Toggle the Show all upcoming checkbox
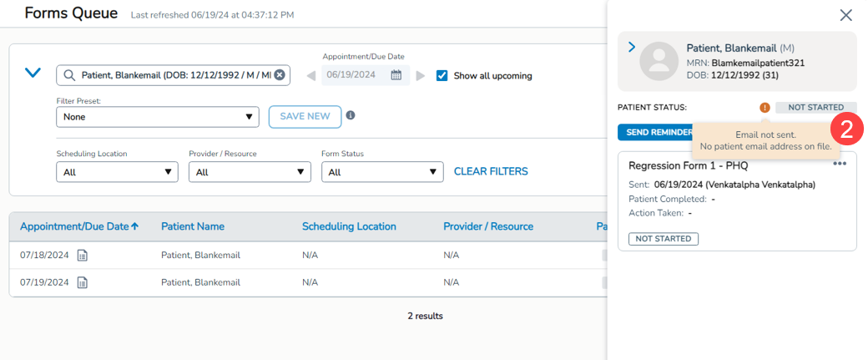Viewport: 868px width, 360px height. click(x=442, y=75)
